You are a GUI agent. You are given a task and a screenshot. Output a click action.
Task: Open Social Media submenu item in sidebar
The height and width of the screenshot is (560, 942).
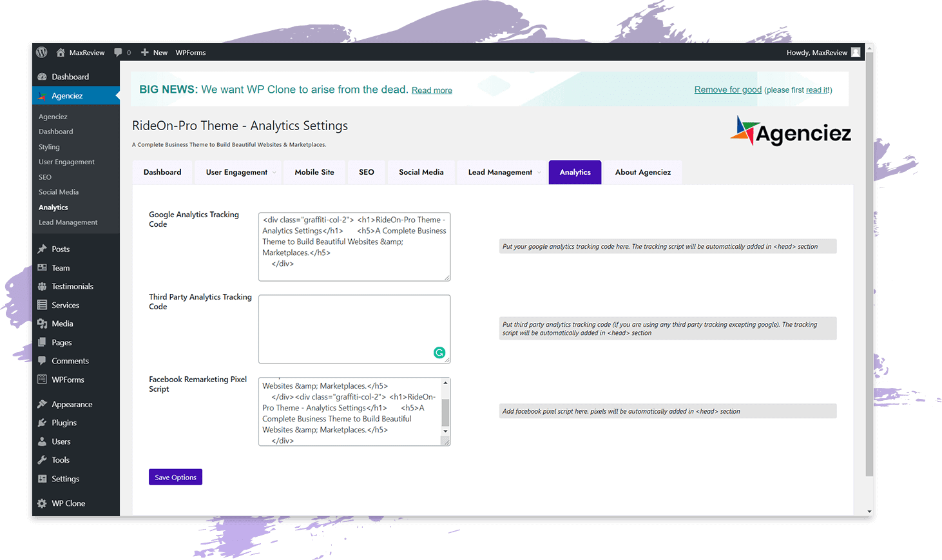pyautogui.click(x=59, y=192)
